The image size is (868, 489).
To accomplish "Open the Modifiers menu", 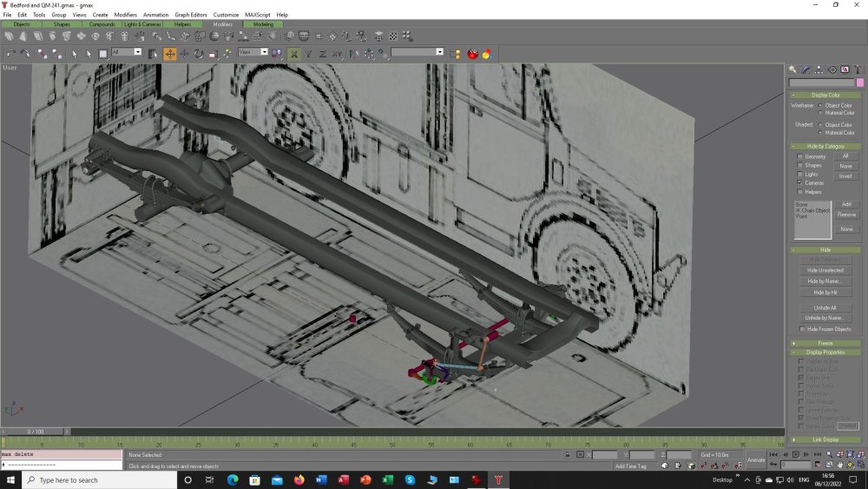I will point(126,15).
